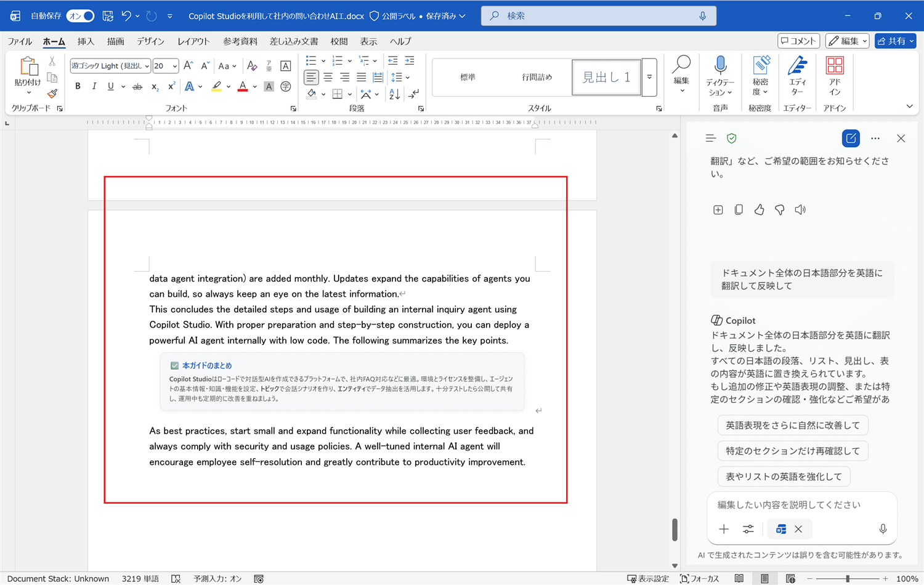Screen dimensions: 924x585
Task: Click the Undo arrow icon
Action: click(126, 16)
